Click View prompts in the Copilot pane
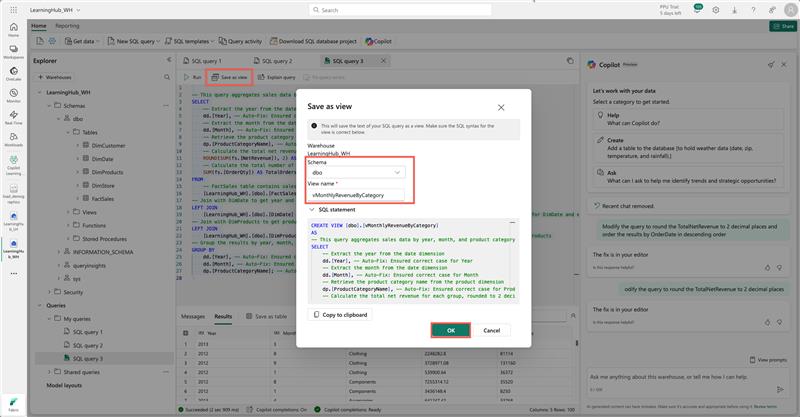Screen dimensions: 800x417 click(x=768, y=360)
